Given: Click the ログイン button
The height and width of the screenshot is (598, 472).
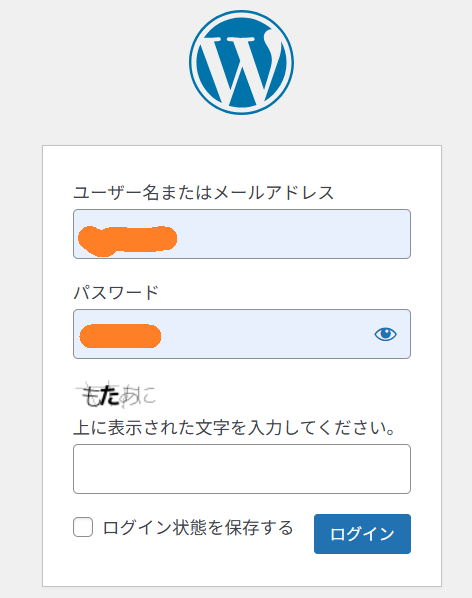Looking at the screenshot, I should 362,534.
